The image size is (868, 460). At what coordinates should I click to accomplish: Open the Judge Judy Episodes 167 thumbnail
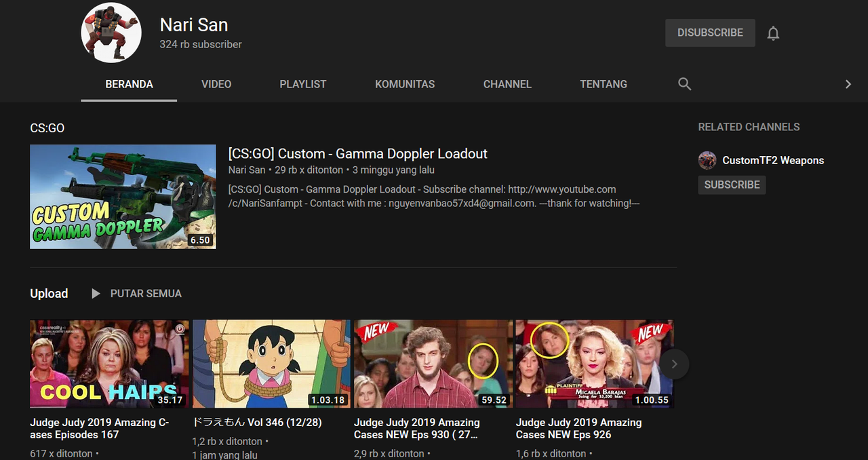click(109, 364)
